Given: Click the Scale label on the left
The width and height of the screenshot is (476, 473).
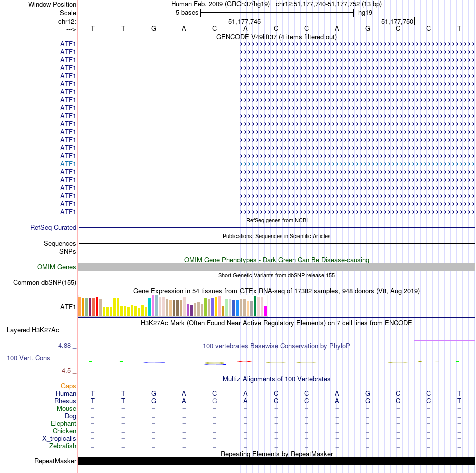Looking at the screenshot, I should pyautogui.click(x=68, y=13).
